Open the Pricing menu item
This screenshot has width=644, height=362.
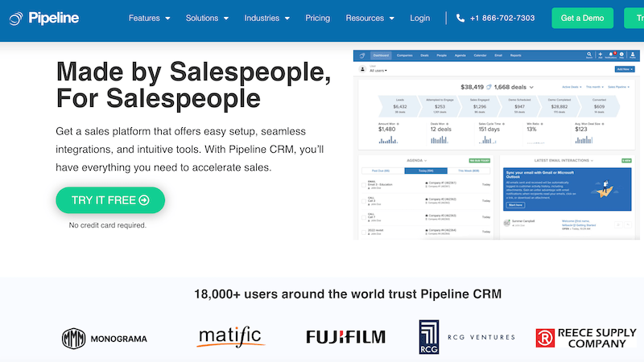tap(317, 18)
